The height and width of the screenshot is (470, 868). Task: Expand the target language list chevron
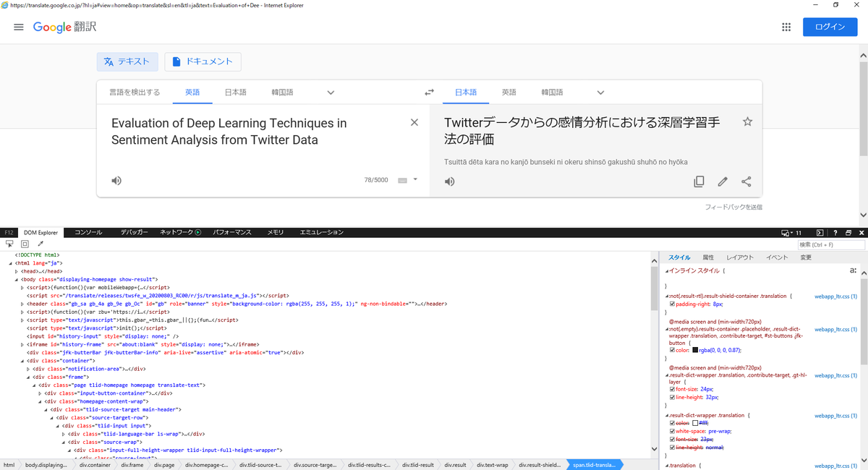tap(600, 93)
